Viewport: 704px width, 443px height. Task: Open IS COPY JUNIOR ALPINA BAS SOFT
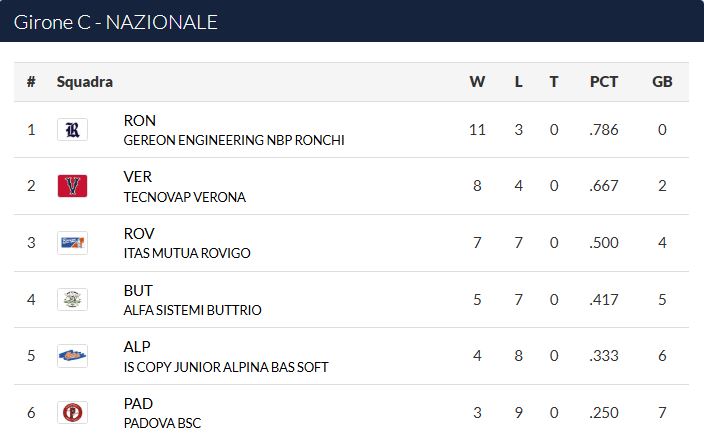[226, 367]
